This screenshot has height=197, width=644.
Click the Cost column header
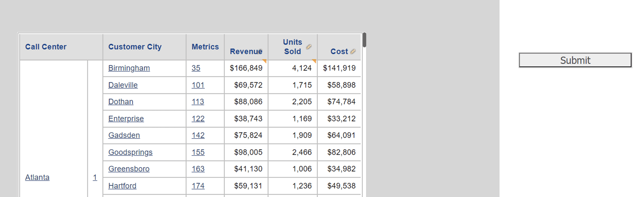point(339,47)
